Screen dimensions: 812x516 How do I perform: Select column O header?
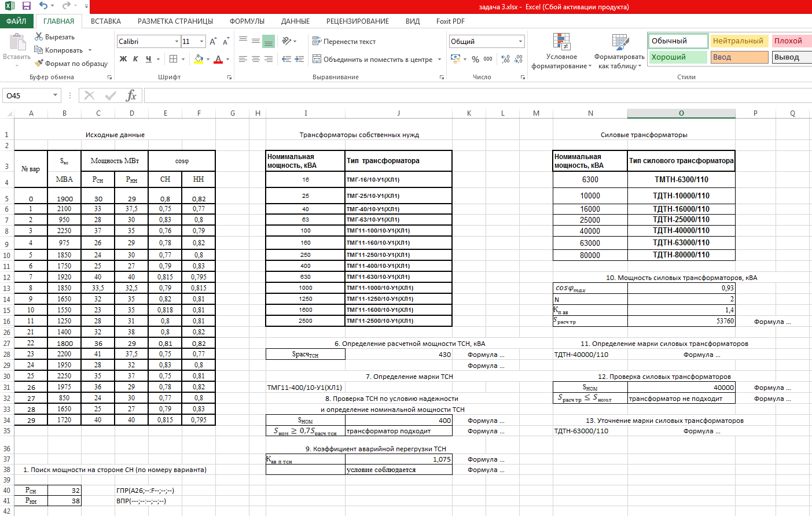pyautogui.click(x=681, y=113)
